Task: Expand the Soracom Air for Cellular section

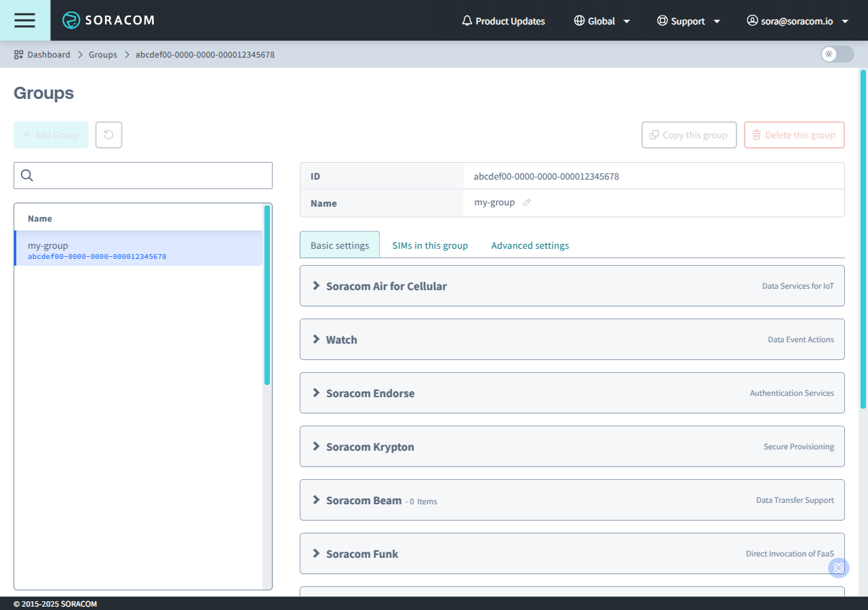Action: click(386, 286)
